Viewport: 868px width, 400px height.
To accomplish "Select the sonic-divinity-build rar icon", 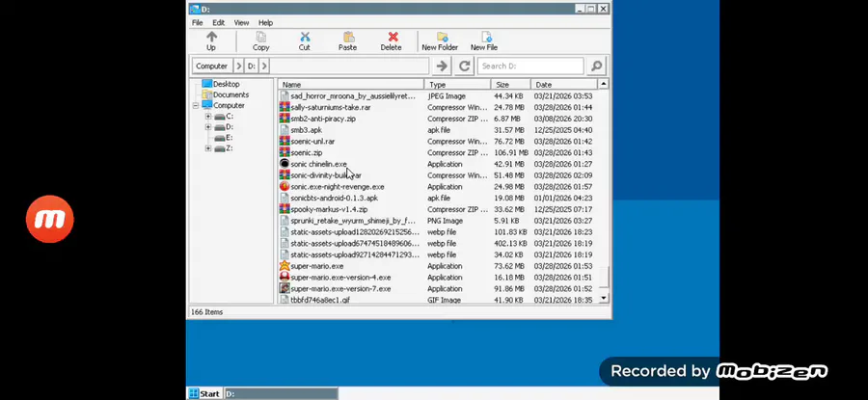I will 285,175.
